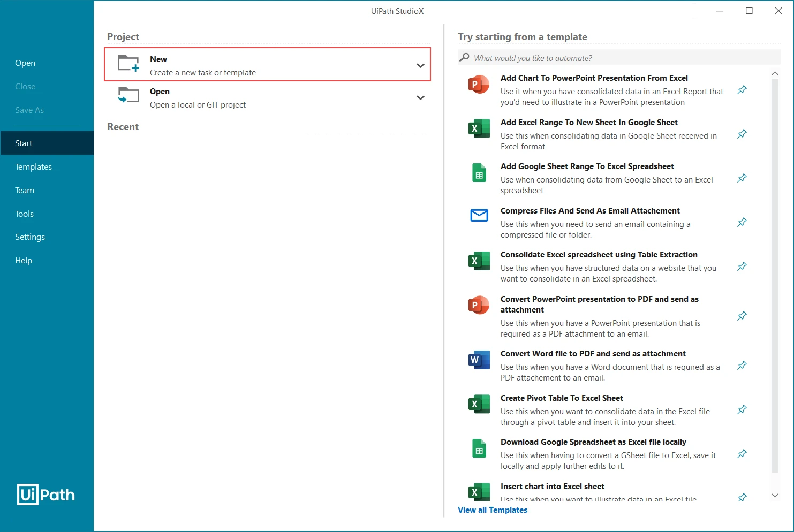
Task: Open Convert Word file to PDF template title
Action: [593, 354]
